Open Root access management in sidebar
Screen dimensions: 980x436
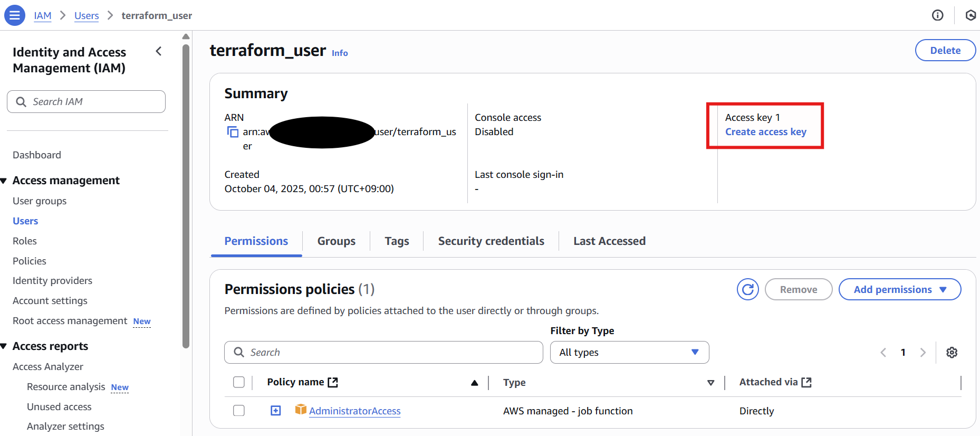pyautogui.click(x=70, y=321)
